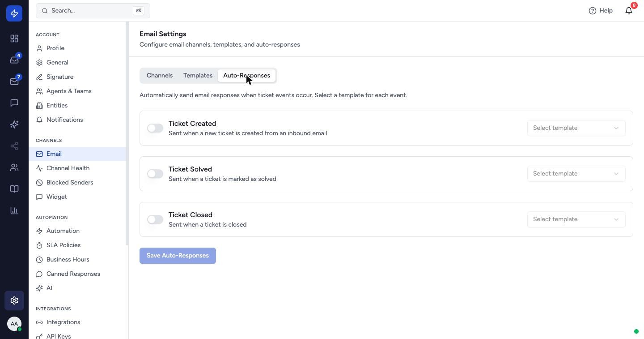The width and height of the screenshot is (644, 339).
Task: Click the Ticket Solved heading text
Action: click(x=190, y=169)
